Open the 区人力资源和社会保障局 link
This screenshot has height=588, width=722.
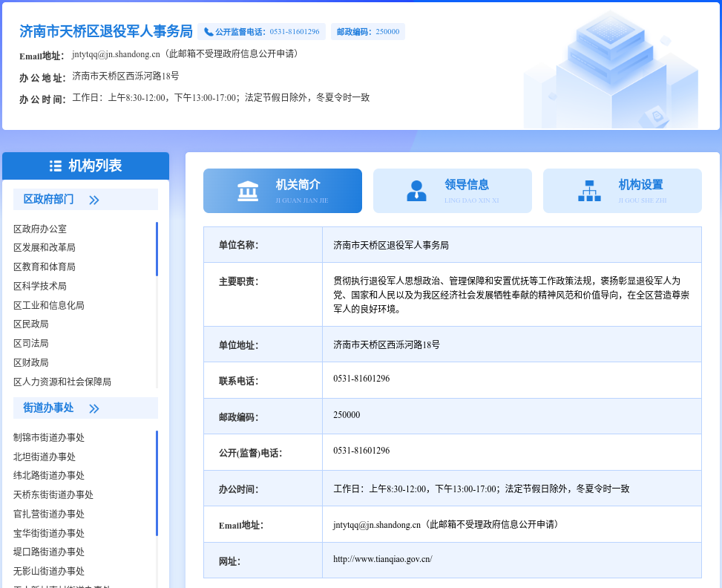point(62,382)
